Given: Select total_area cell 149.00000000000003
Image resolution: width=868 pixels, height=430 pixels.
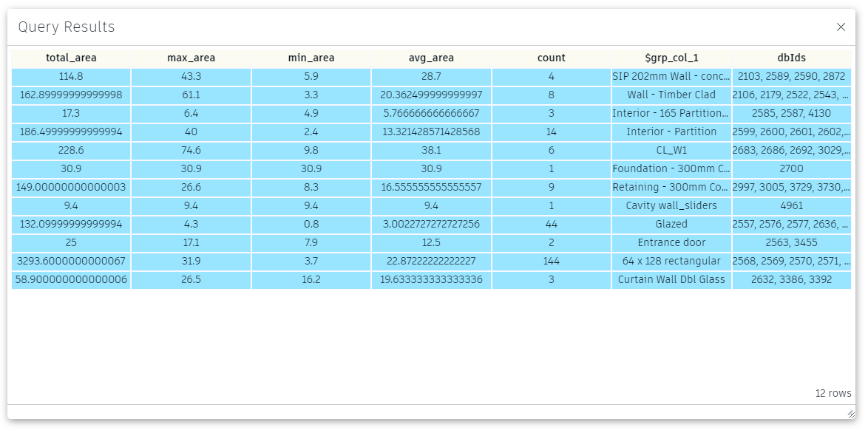Looking at the screenshot, I should 71,187.
